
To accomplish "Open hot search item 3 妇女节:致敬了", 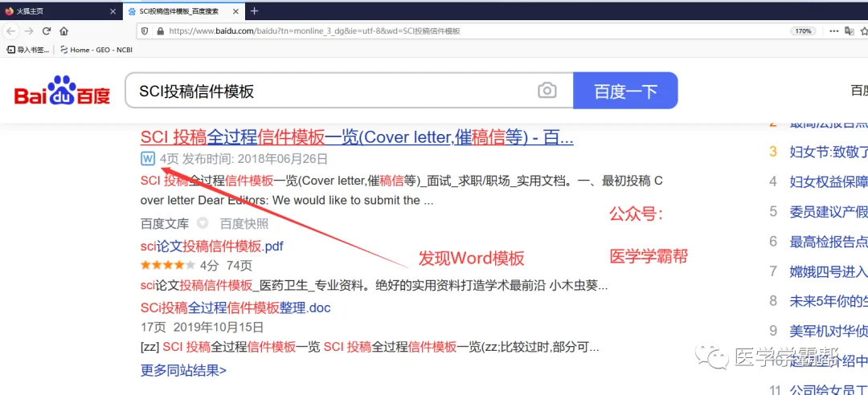I will [x=828, y=151].
